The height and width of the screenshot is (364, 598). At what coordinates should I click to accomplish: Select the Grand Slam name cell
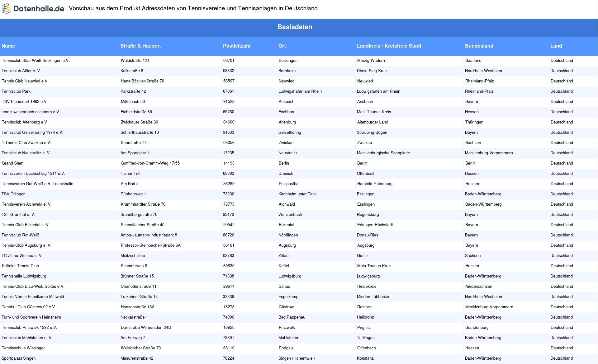[x=12, y=163]
